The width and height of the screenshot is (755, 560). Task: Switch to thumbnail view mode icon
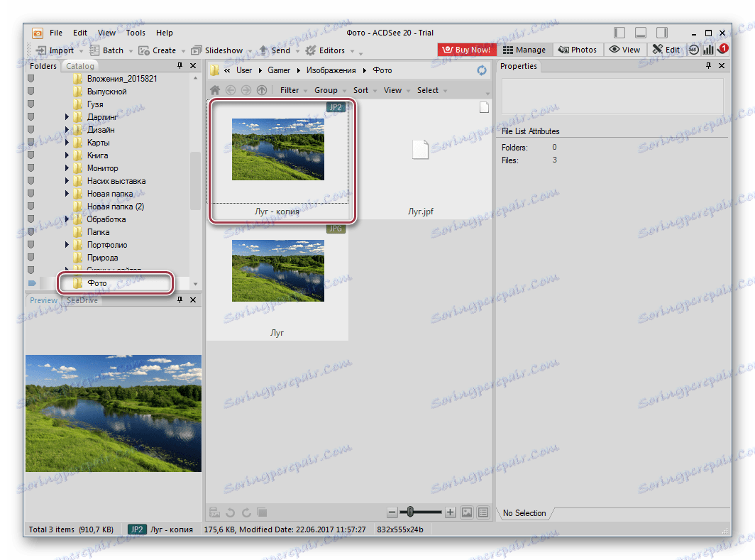coord(467,512)
